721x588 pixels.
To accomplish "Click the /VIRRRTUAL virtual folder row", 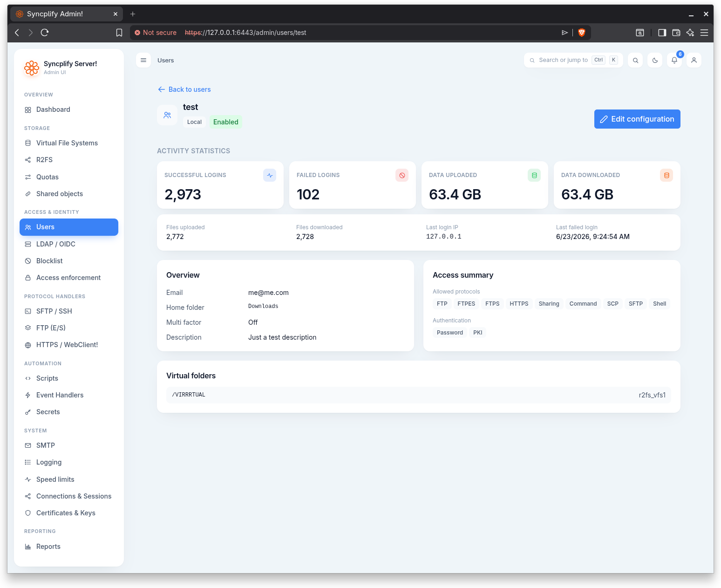I will coord(419,395).
